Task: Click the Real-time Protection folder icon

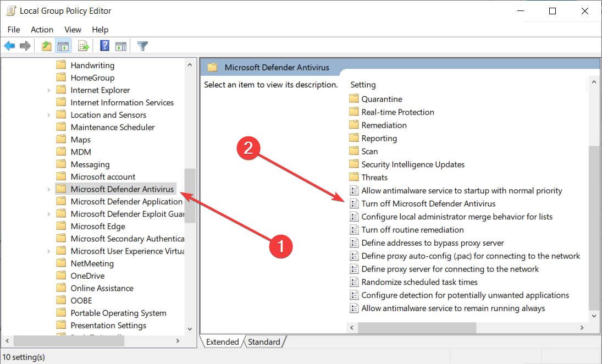Action: (354, 112)
